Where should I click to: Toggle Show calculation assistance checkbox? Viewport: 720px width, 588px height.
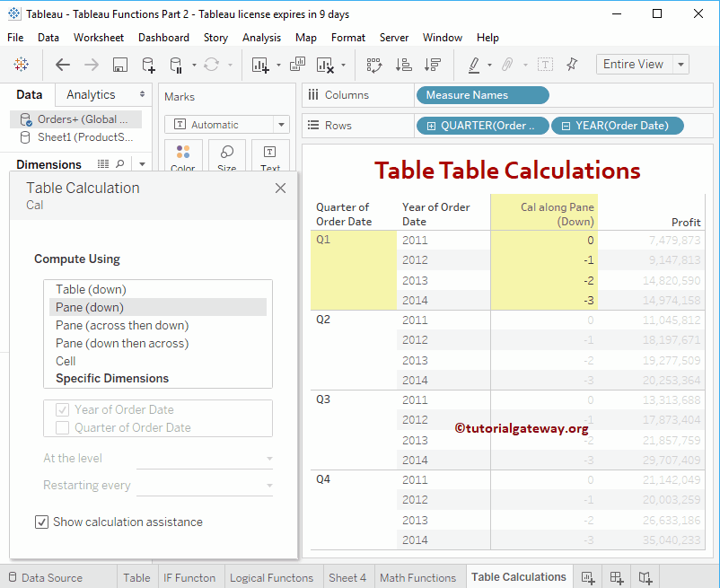41,522
